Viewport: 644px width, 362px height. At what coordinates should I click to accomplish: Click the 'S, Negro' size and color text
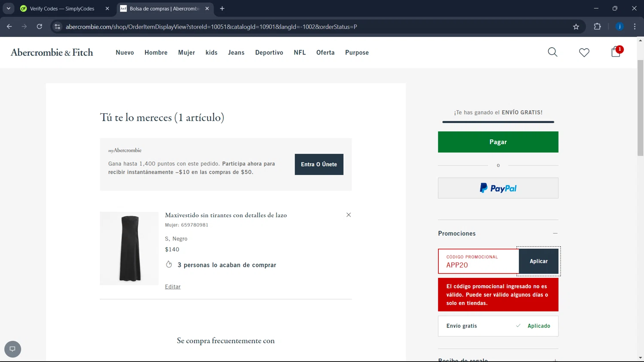[176, 239]
